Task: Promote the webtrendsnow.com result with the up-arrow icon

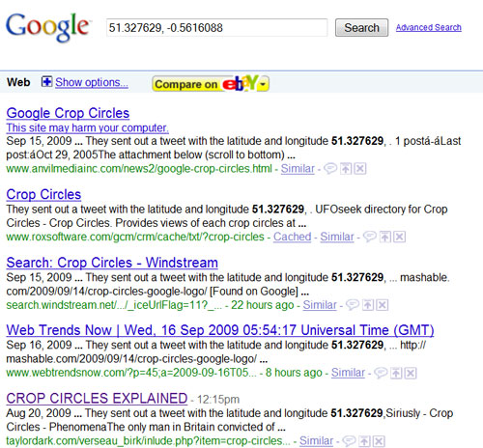Action: point(396,373)
